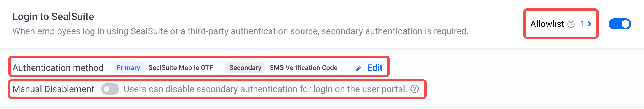The image size is (644, 109).
Task: Click the 'Users can disable secondary authentication' text
Action: point(265,89)
